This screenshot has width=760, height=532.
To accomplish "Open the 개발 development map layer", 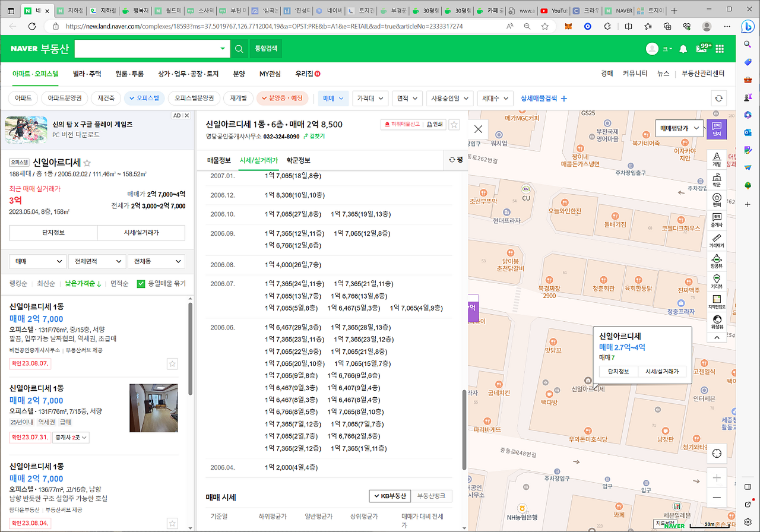I will (717, 159).
